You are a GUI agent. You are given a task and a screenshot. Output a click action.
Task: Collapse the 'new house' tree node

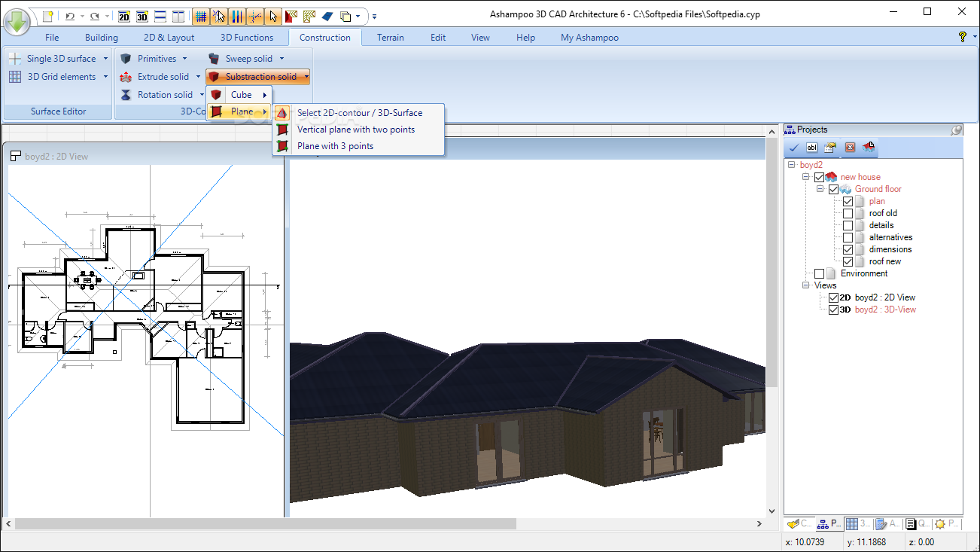click(x=806, y=177)
